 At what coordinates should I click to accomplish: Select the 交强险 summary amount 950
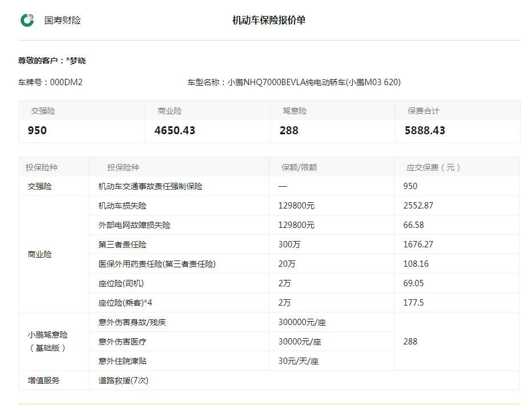pyautogui.click(x=37, y=130)
